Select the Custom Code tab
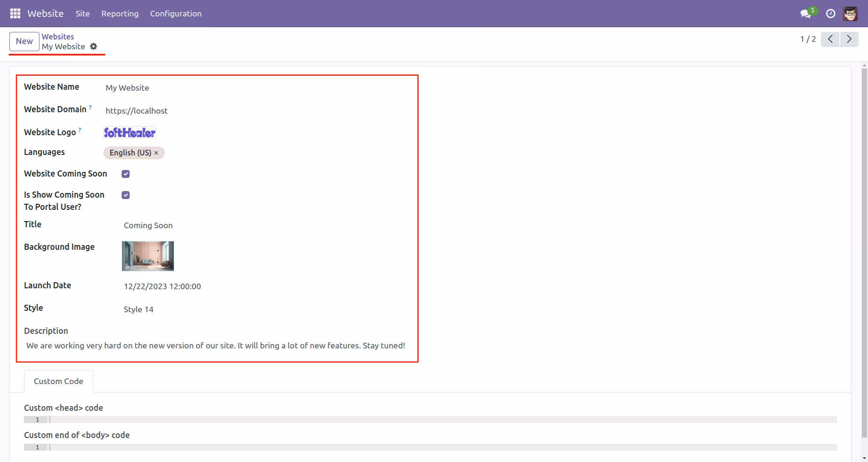This screenshot has height=462, width=868. click(59, 381)
